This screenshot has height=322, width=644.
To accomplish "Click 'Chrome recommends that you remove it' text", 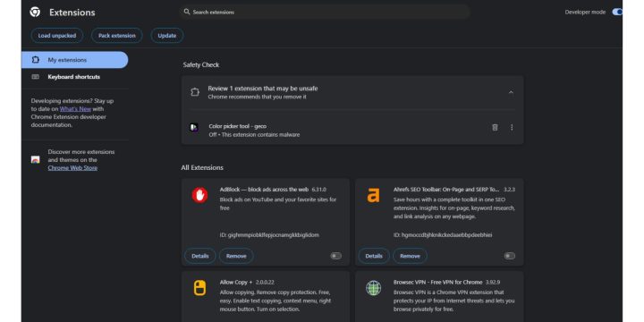I will click(x=257, y=97).
